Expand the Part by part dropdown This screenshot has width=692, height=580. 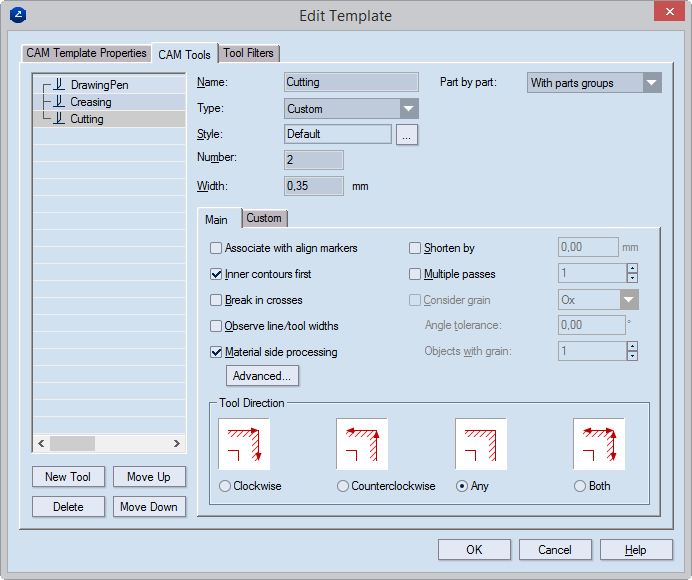pyautogui.click(x=594, y=83)
